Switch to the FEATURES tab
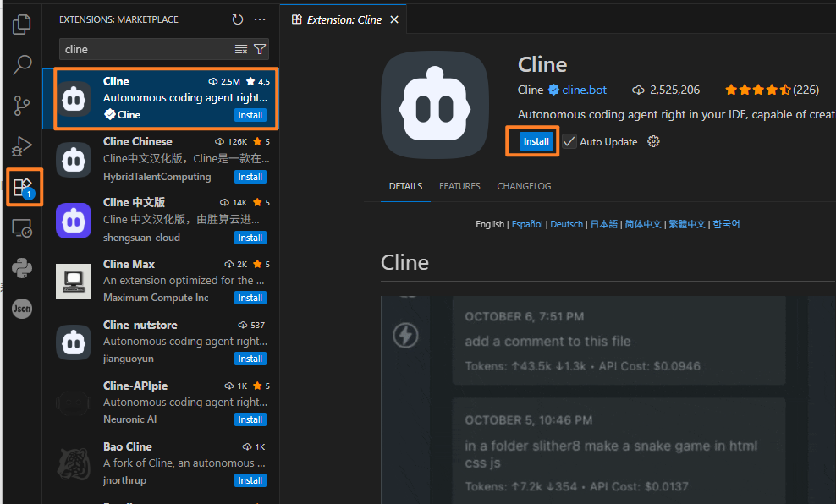The width and height of the screenshot is (836, 504). coord(459,187)
